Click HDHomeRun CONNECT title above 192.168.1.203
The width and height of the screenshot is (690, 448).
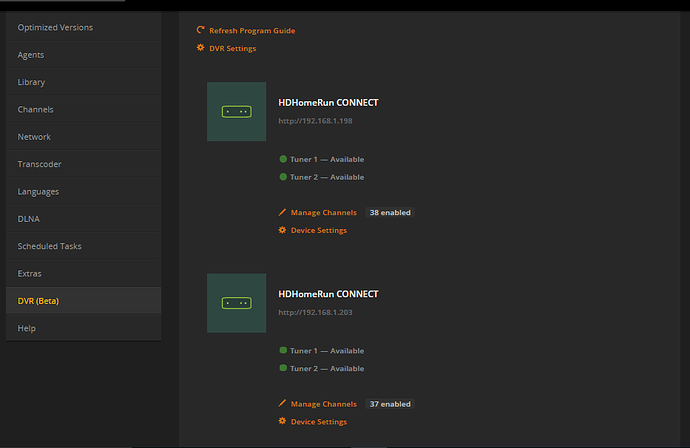pyautogui.click(x=328, y=294)
